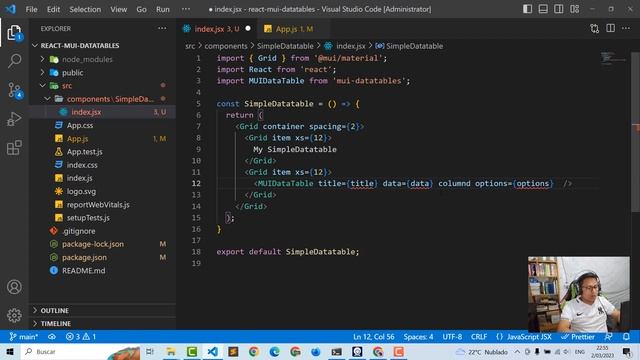The height and width of the screenshot is (360, 640).
Task: Change end of line sequence CRLF
Action: tap(479, 337)
